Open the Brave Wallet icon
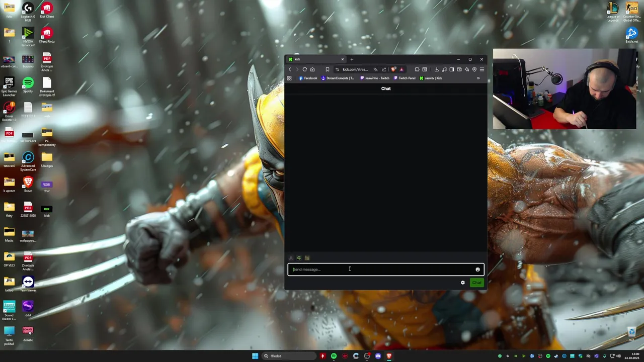Viewport: 644px width, 362px height. coord(459,69)
